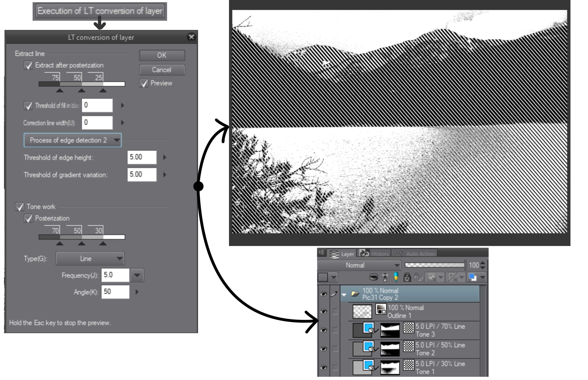Open the Process of edge detection 2 dropdown
The image size is (588, 380).
point(73,140)
